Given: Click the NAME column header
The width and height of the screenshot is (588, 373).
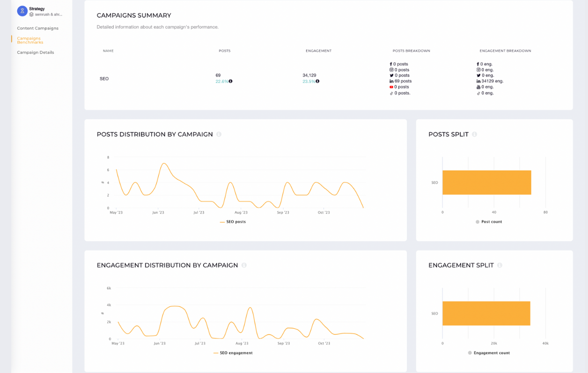Looking at the screenshot, I should click(x=108, y=51).
